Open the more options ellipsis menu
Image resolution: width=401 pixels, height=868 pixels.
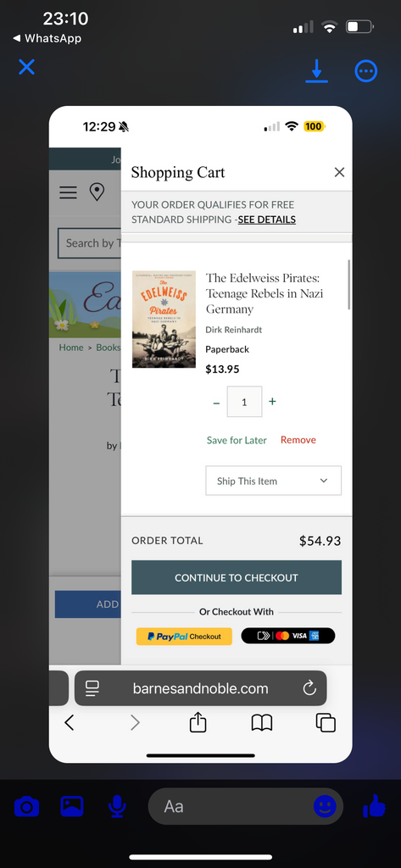click(x=366, y=71)
